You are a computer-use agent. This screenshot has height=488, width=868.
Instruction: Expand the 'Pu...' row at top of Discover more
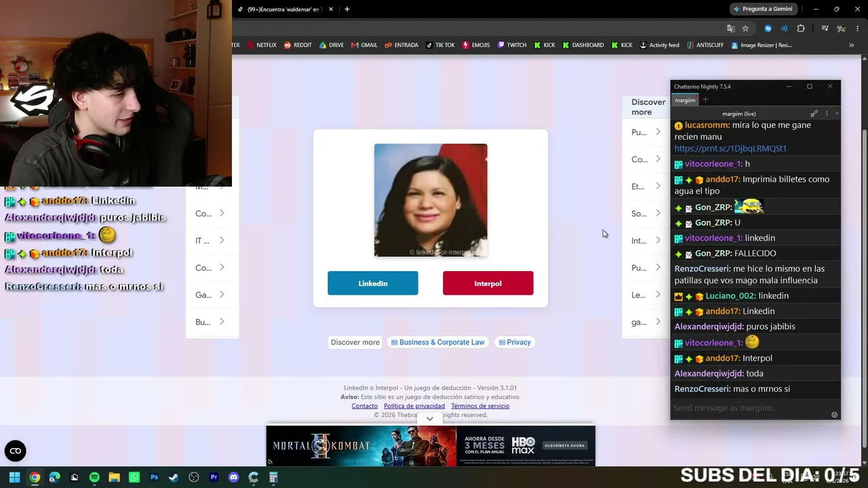[x=646, y=132]
